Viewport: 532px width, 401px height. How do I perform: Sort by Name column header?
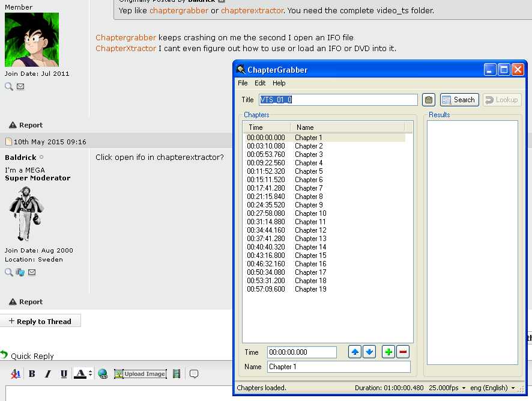pos(348,127)
